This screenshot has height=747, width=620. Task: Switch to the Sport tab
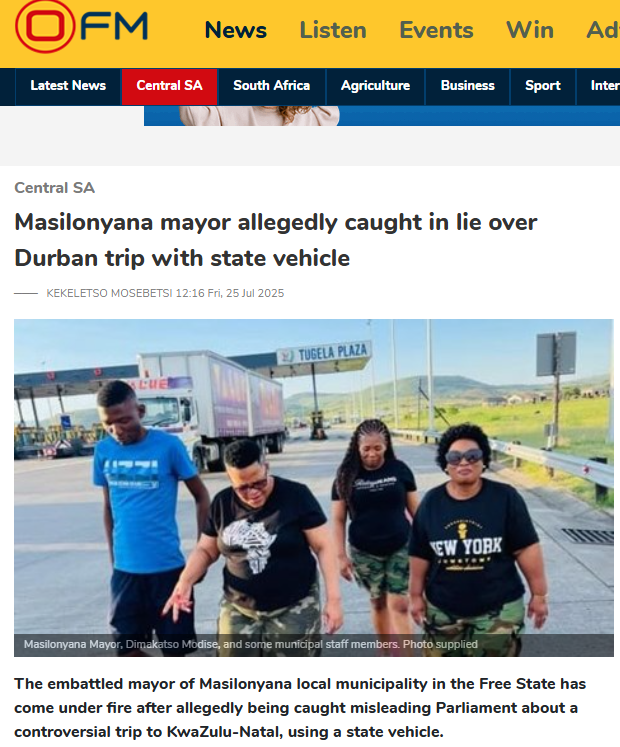pos(543,86)
